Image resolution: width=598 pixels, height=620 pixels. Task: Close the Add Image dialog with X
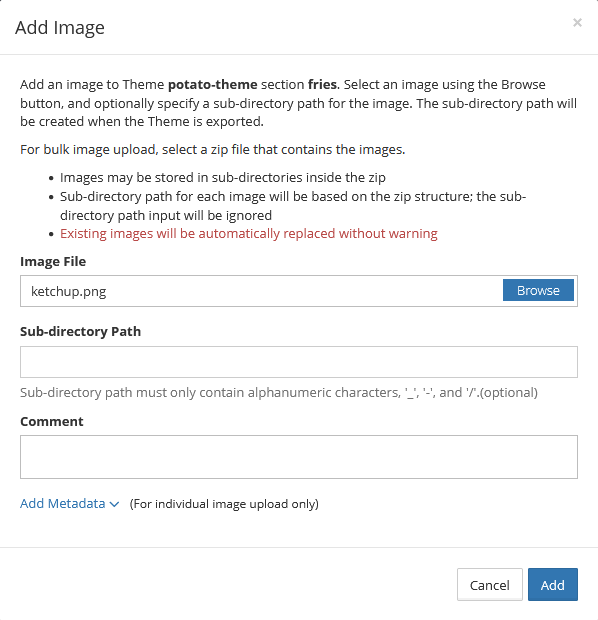tap(577, 23)
